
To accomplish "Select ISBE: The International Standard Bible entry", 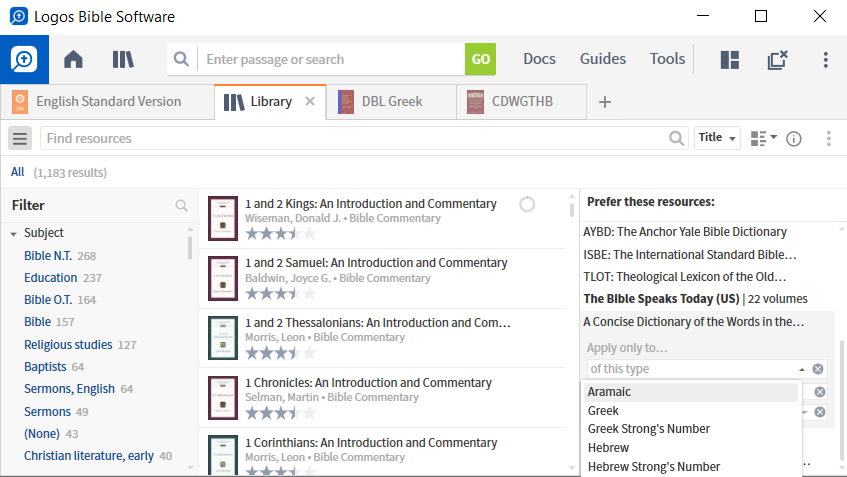I will click(x=689, y=254).
